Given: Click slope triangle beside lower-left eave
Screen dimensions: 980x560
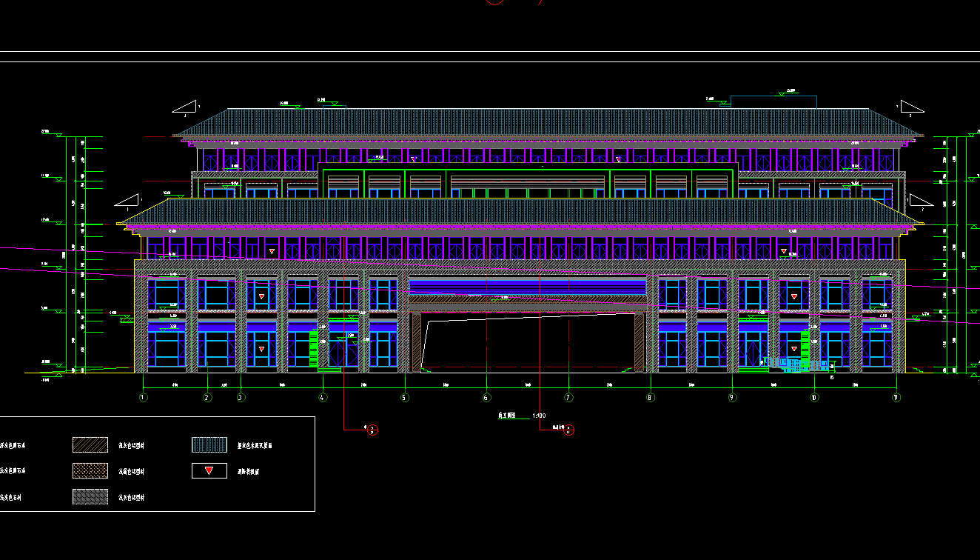Looking at the screenshot, I should 128,201.
